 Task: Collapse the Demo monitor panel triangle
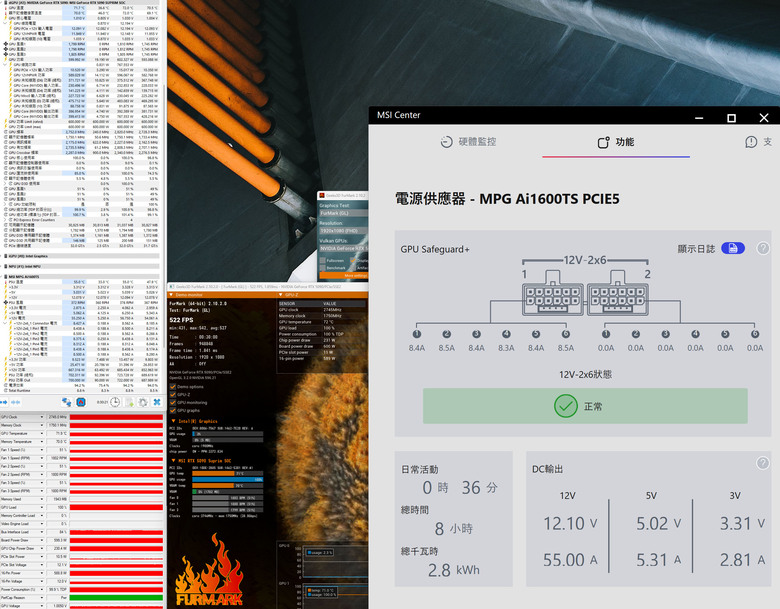click(x=172, y=295)
